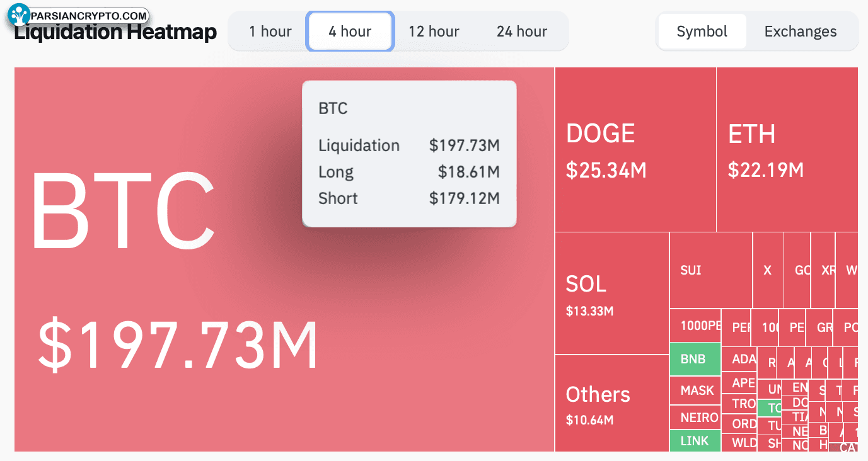This screenshot has width=868, height=461.
Task: Click the tile labeled X
Action: point(768,270)
